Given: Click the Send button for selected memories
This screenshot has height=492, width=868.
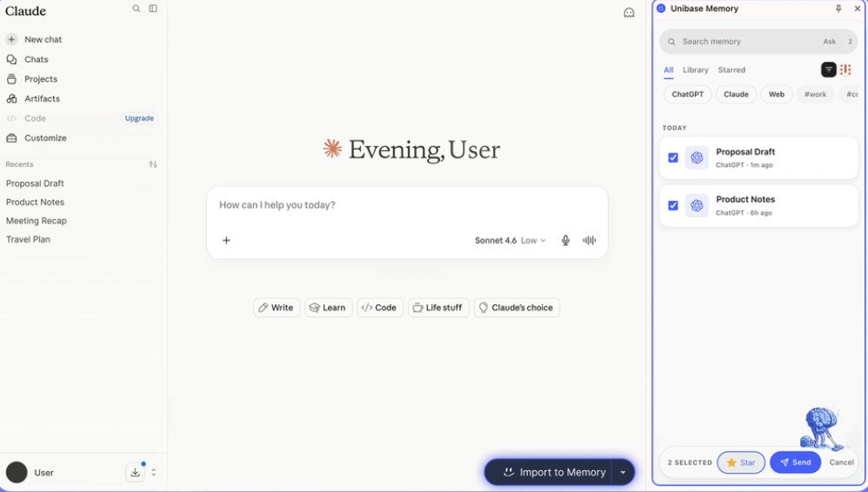Looking at the screenshot, I should (795, 462).
